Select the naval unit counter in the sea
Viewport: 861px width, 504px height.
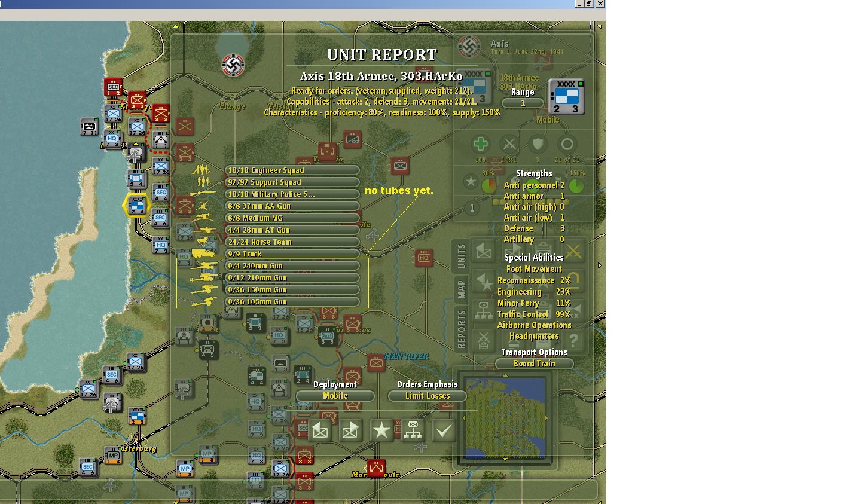(x=89, y=126)
